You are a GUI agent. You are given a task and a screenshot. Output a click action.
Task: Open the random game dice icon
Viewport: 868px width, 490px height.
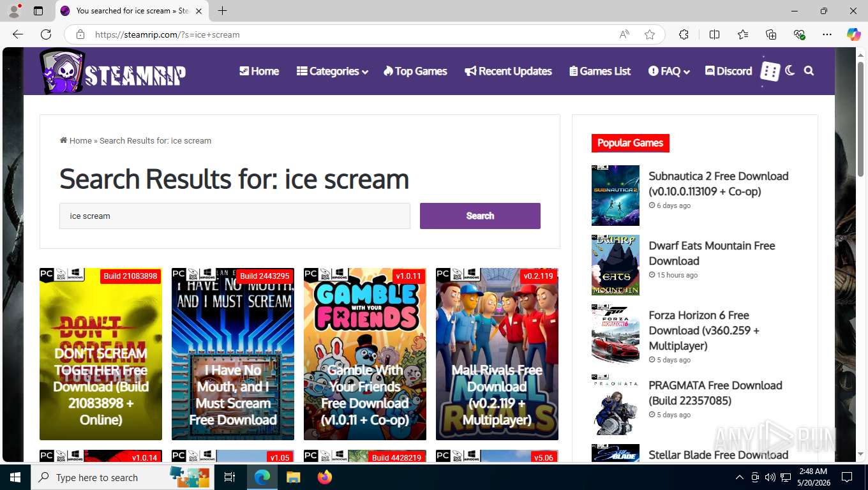coord(770,71)
